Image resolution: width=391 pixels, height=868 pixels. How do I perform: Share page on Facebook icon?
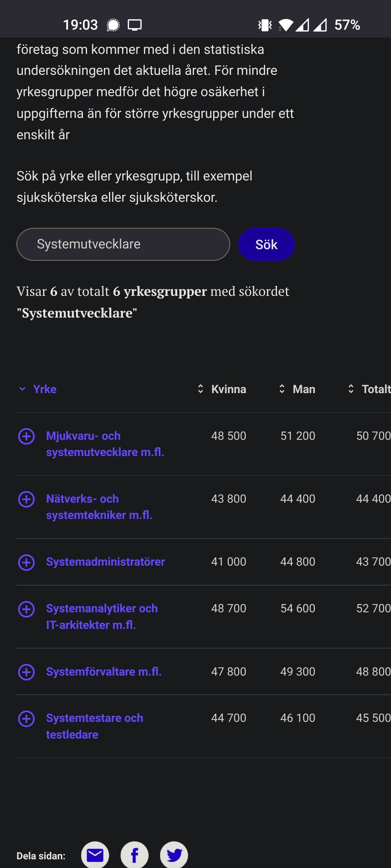pyautogui.click(x=134, y=855)
